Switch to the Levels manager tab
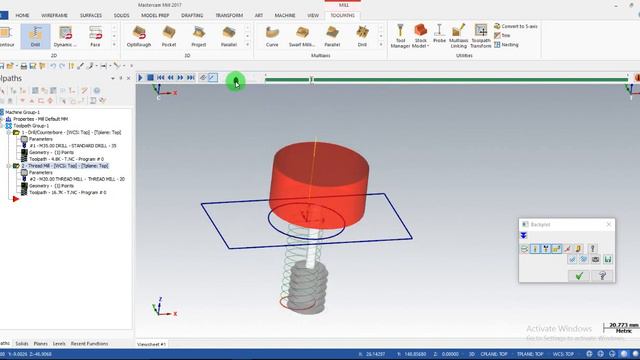The image size is (640, 360). (59, 344)
